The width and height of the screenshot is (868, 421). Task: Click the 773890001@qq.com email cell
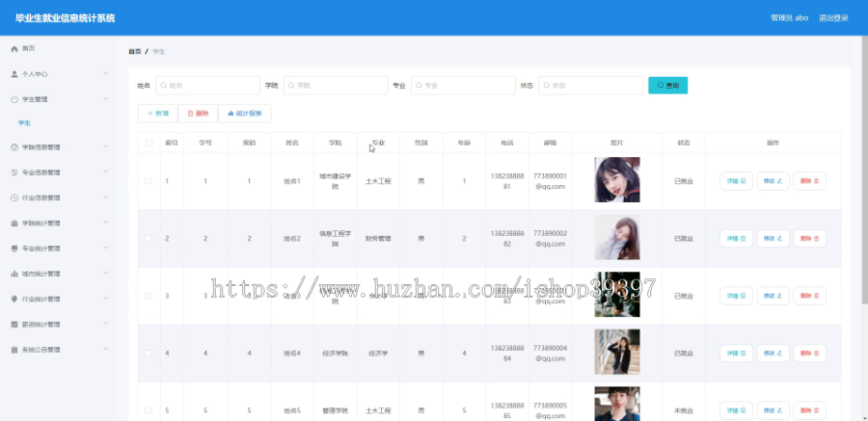click(x=550, y=181)
